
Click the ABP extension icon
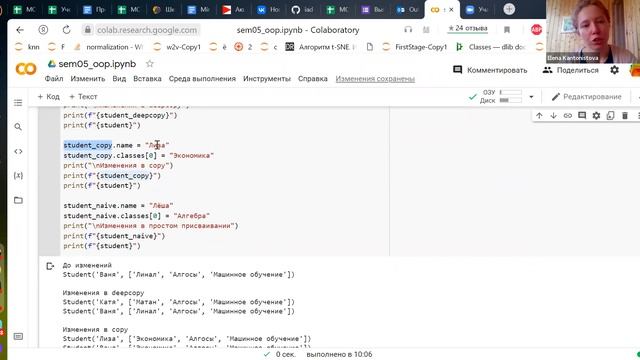(536, 30)
